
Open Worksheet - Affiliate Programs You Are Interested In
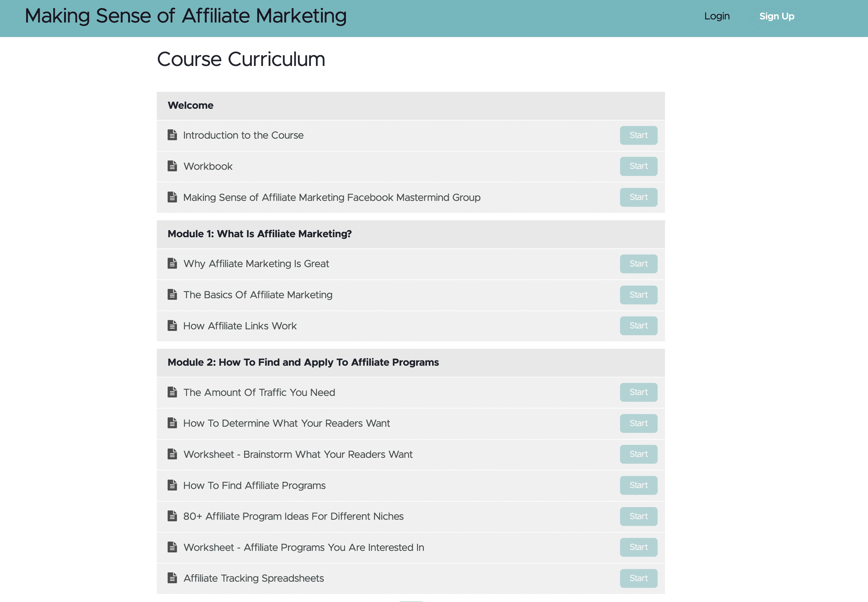tap(303, 547)
